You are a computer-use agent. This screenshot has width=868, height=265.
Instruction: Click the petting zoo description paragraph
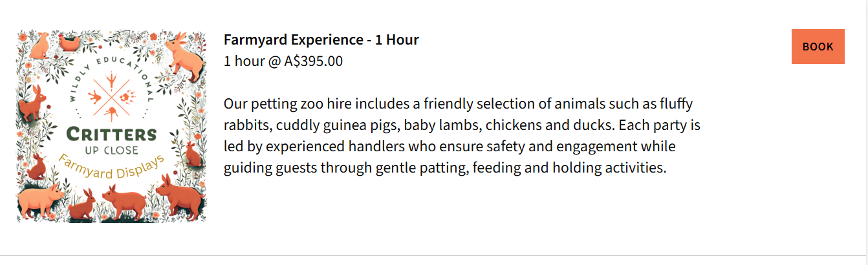[462, 136]
